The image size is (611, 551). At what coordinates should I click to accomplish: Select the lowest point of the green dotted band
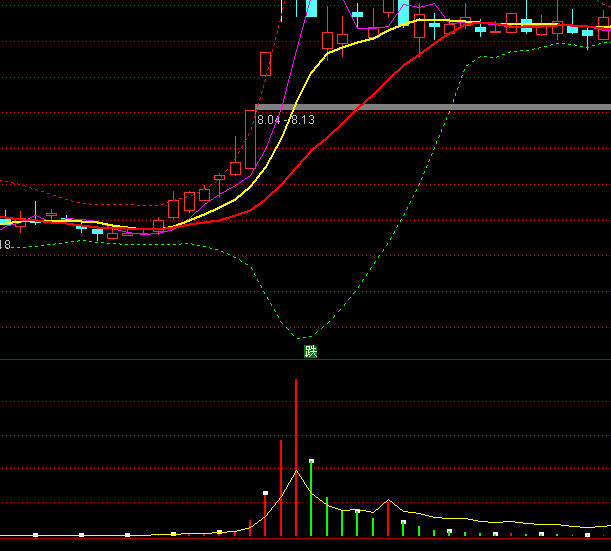pos(303,336)
